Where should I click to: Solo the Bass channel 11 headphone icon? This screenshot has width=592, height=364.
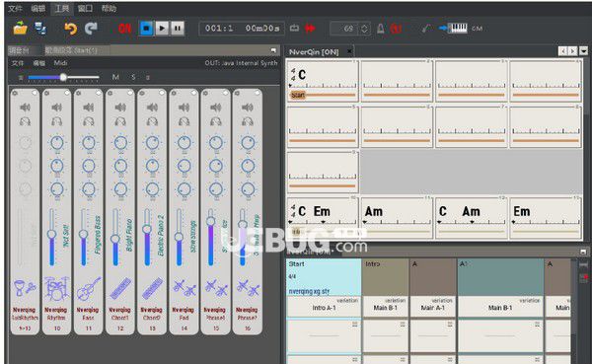[x=89, y=121]
